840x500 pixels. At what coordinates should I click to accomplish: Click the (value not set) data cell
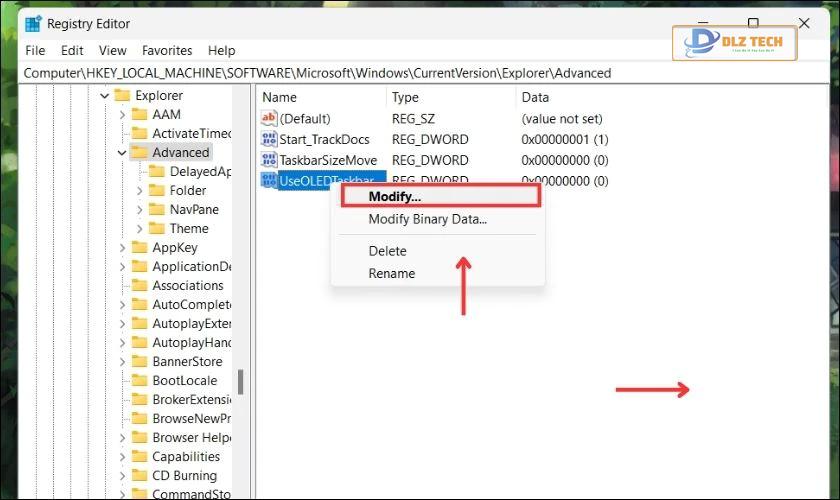tap(562, 118)
